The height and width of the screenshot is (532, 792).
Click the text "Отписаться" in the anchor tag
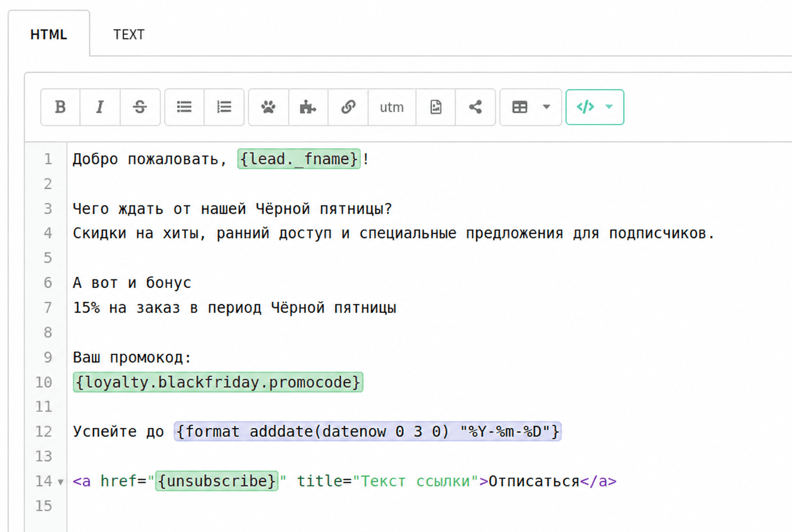pyautogui.click(x=534, y=481)
